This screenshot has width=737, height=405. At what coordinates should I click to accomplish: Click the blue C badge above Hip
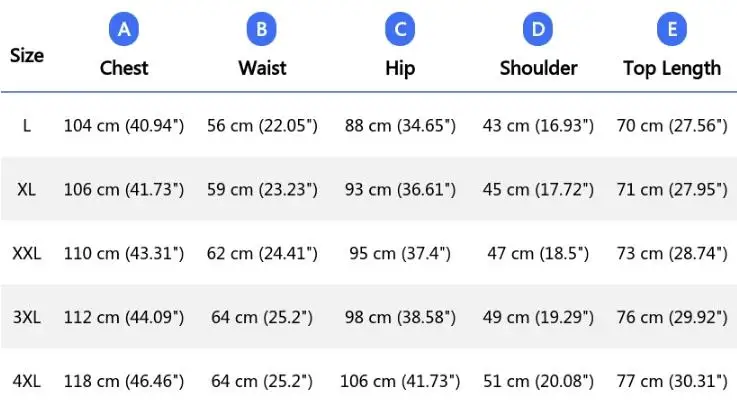click(400, 29)
